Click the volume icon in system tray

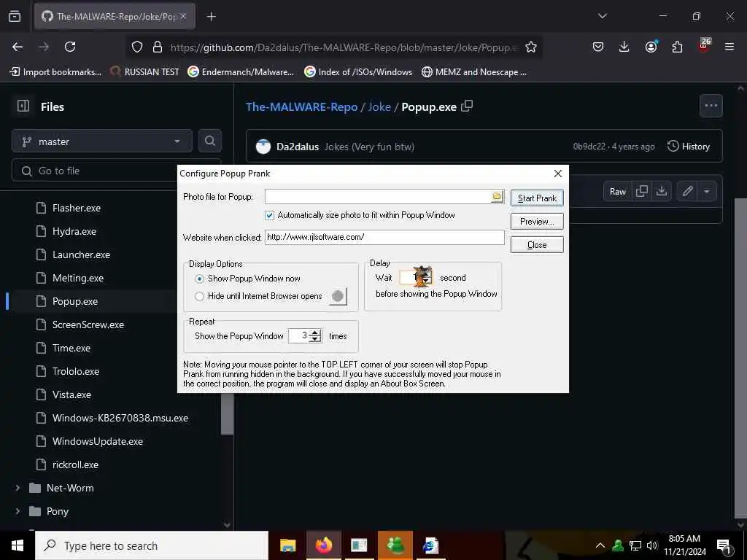(651, 545)
